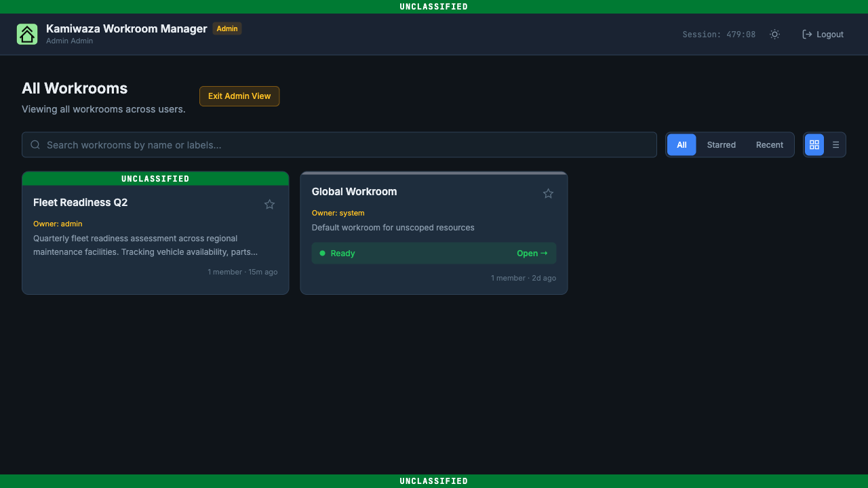Switch to grid view layout

814,144
